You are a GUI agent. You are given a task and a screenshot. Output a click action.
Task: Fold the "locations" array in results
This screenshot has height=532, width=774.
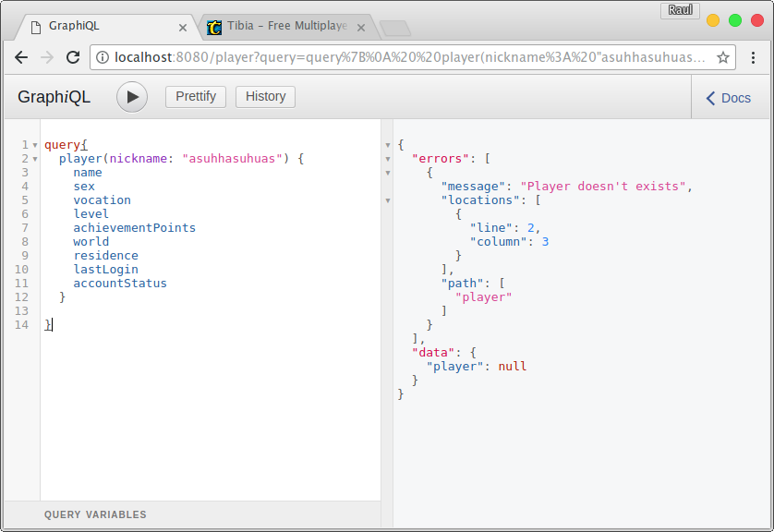coord(388,200)
